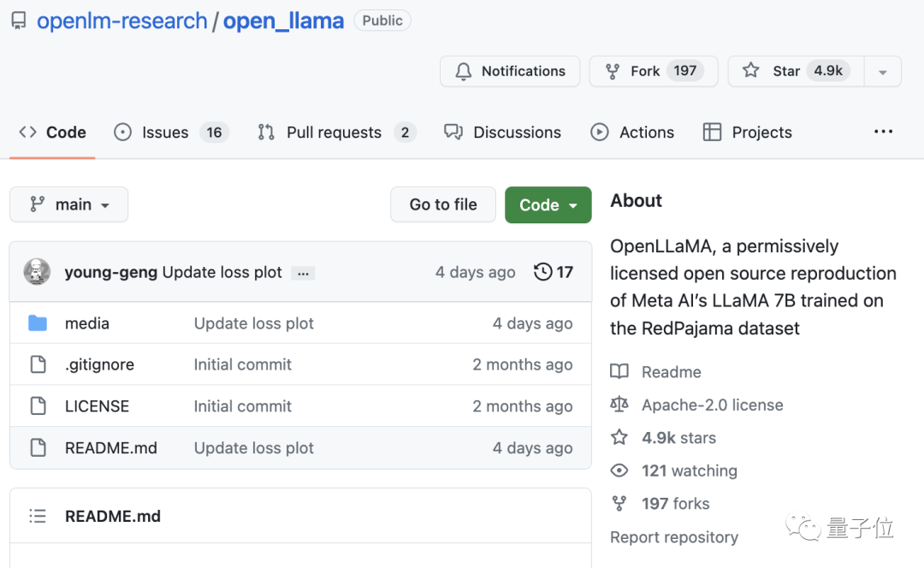Toggle Notifications for this repository
Image resolution: width=924 pixels, height=568 pixels.
pos(510,71)
